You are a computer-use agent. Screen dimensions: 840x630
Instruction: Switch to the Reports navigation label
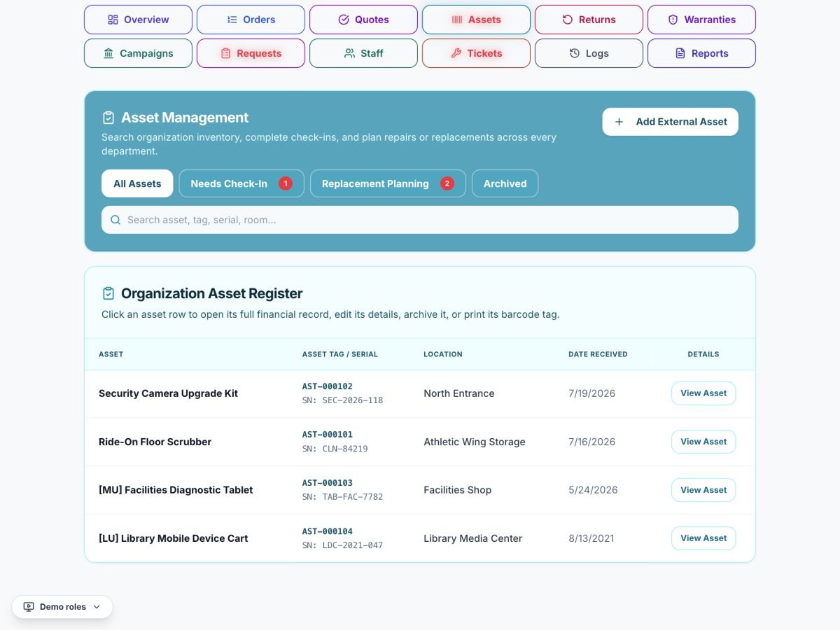(x=710, y=53)
